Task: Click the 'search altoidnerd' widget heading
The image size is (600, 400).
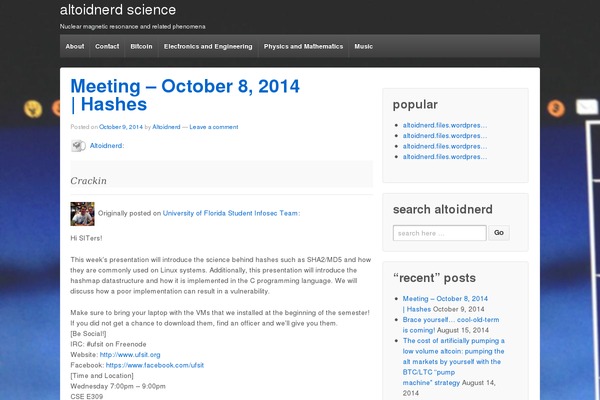Action: (x=443, y=209)
